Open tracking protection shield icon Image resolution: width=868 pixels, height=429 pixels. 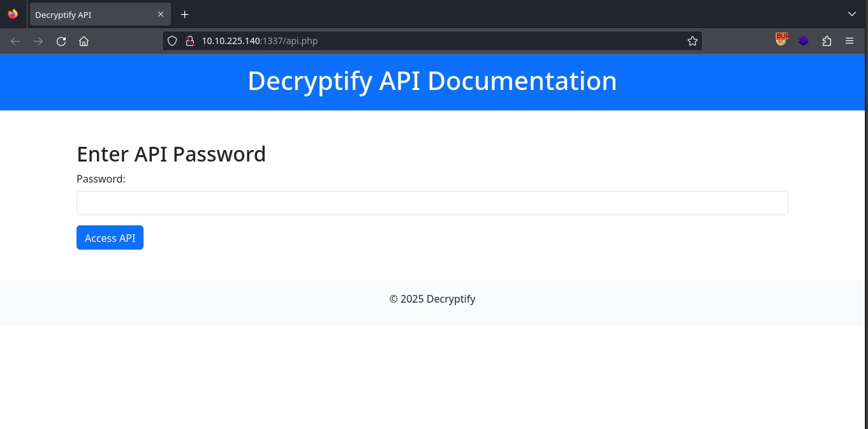[x=172, y=41]
